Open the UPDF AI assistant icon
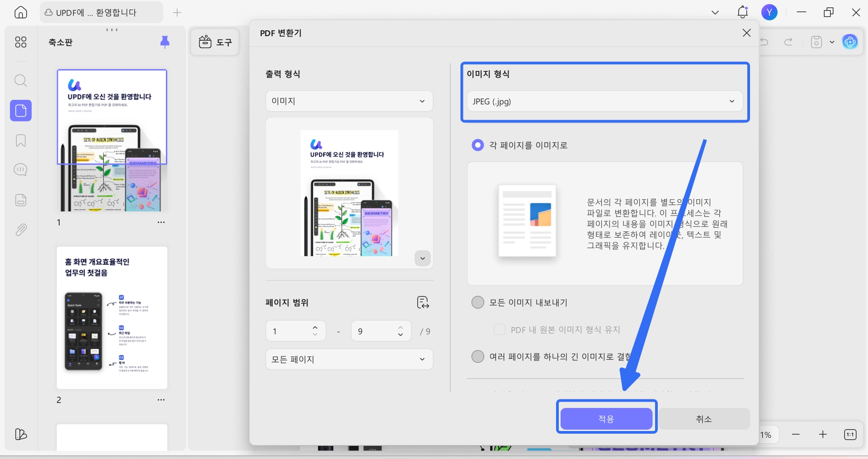Image resolution: width=868 pixels, height=459 pixels. tap(850, 42)
